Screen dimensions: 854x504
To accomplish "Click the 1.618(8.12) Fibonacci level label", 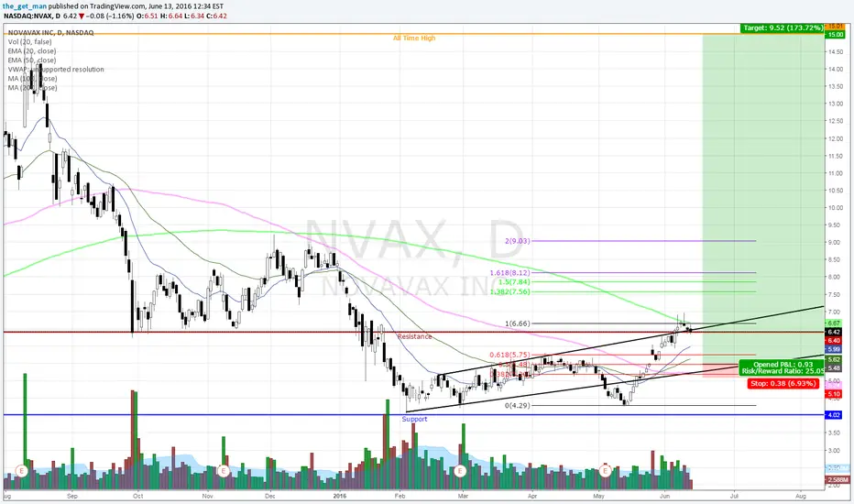I will pyautogui.click(x=509, y=273).
